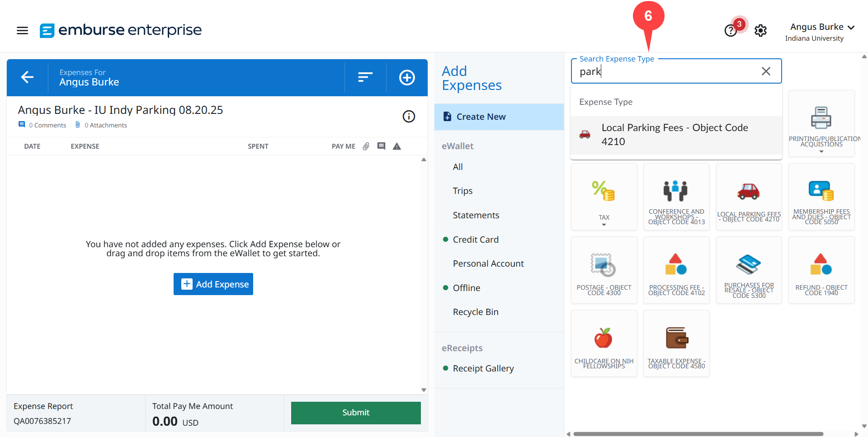The width and height of the screenshot is (868, 437).
Task: Select Local Parking Fees search result
Action: pyautogui.click(x=675, y=135)
